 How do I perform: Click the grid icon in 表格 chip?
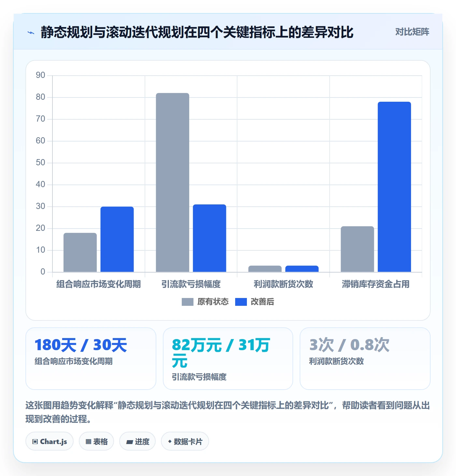click(88, 442)
